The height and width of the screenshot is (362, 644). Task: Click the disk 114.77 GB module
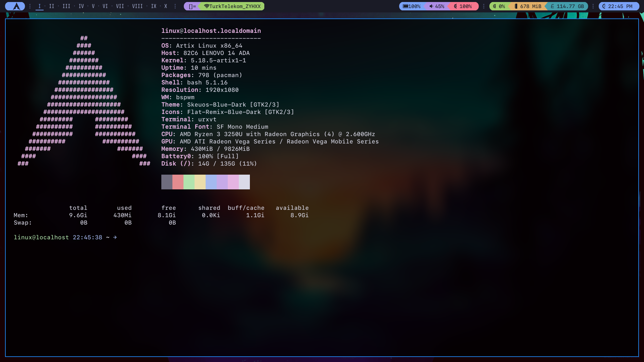(x=567, y=6)
